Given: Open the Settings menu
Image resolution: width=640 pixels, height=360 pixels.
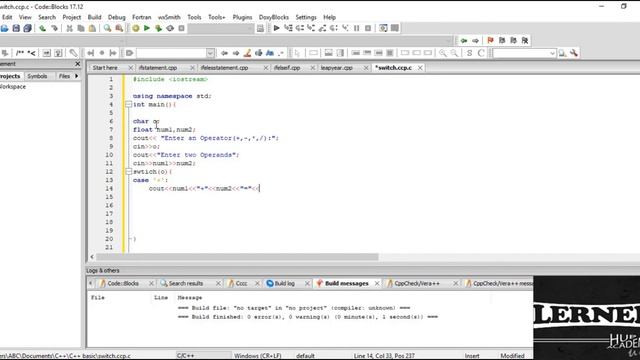Looking at the screenshot, I should [x=306, y=17].
